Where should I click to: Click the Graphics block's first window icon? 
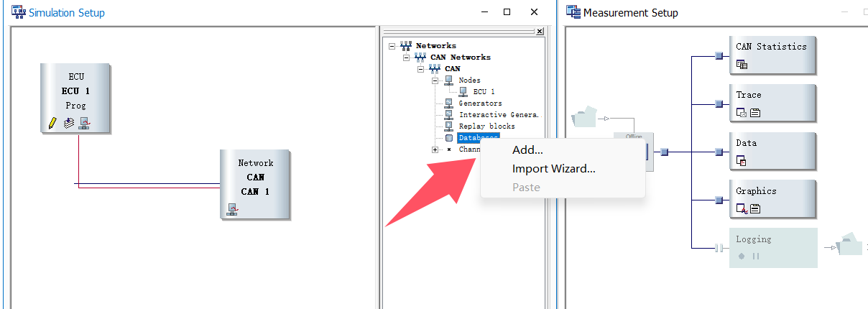point(742,209)
